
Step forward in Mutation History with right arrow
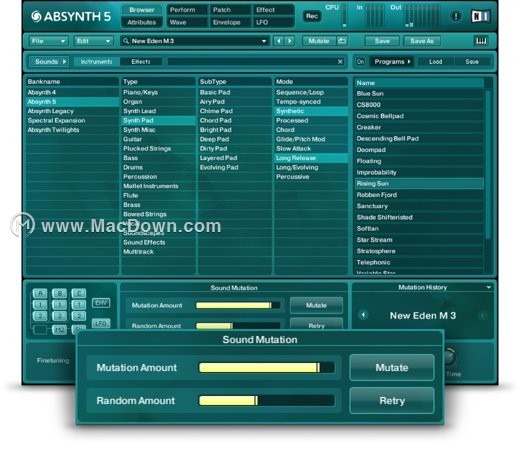(482, 315)
